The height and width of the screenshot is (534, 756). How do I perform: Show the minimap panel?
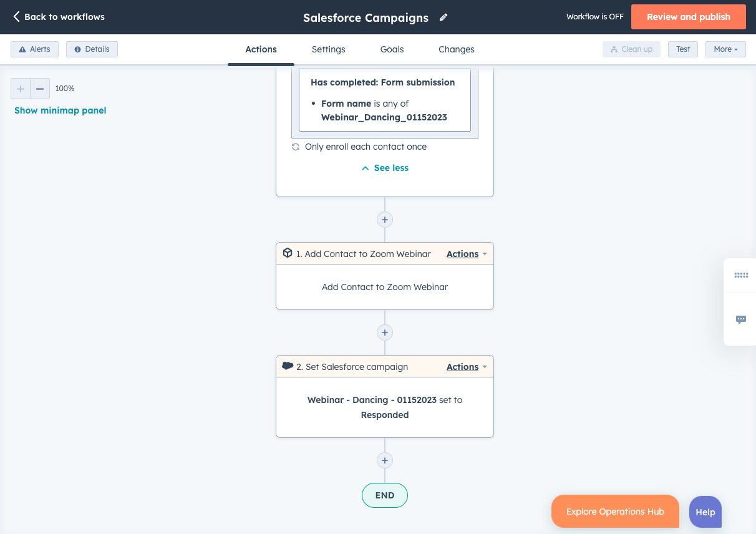click(60, 110)
